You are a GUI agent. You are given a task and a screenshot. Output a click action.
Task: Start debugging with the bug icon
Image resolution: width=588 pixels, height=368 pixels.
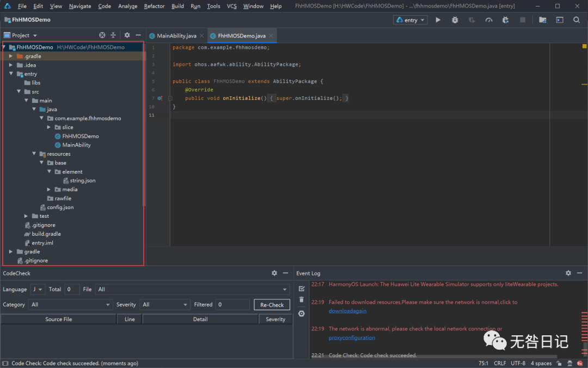[x=455, y=20]
